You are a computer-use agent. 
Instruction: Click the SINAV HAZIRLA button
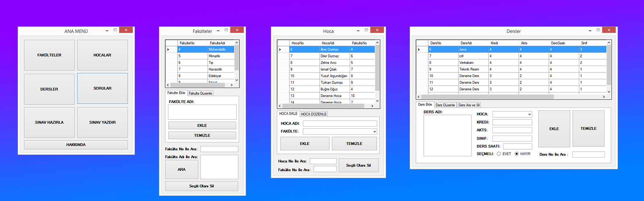[50, 122]
